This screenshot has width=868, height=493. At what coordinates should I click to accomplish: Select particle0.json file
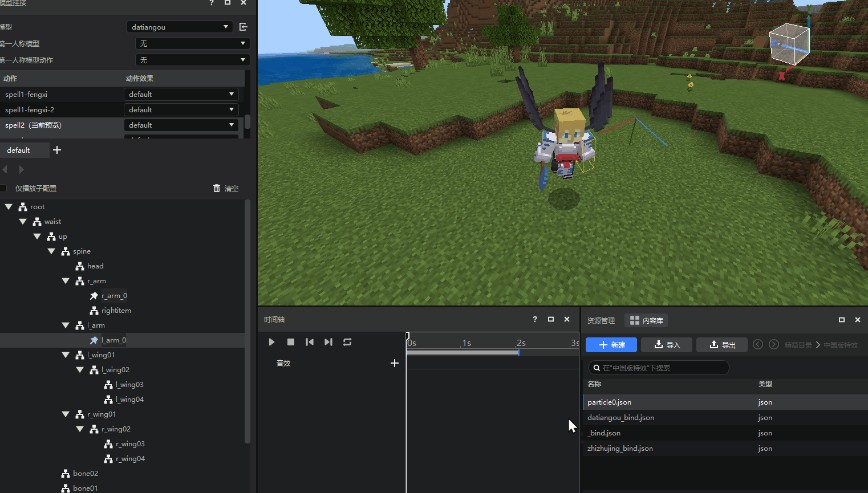pyautogui.click(x=725, y=402)
